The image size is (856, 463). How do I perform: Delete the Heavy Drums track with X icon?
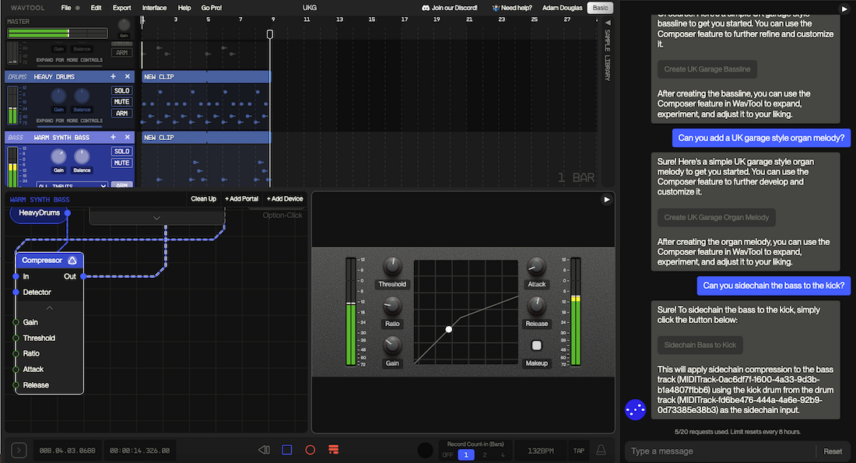click(127, 76)
